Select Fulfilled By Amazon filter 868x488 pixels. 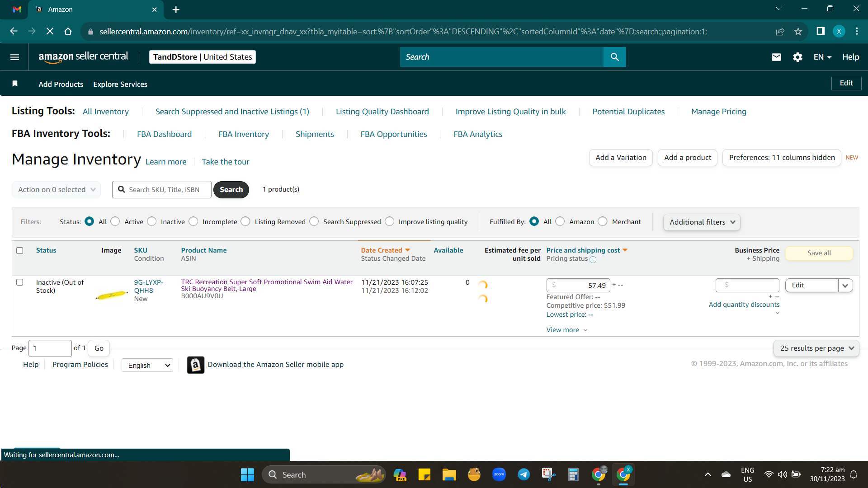coord(560,221)
